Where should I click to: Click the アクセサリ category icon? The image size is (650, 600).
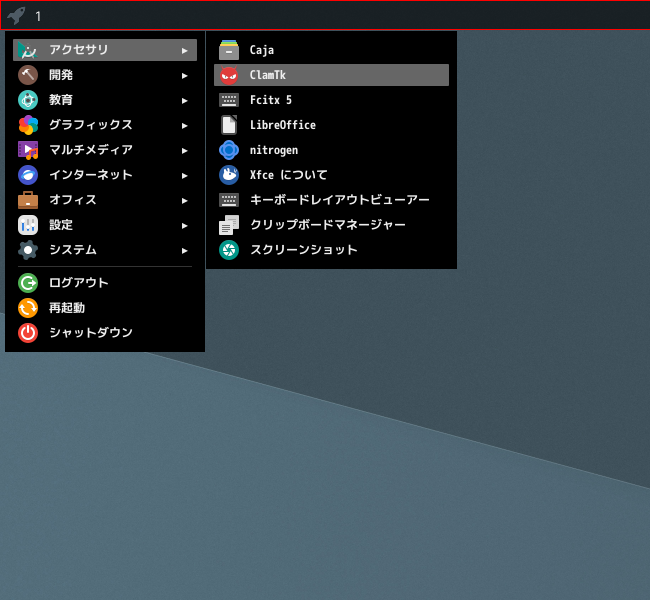pos(28,50)
